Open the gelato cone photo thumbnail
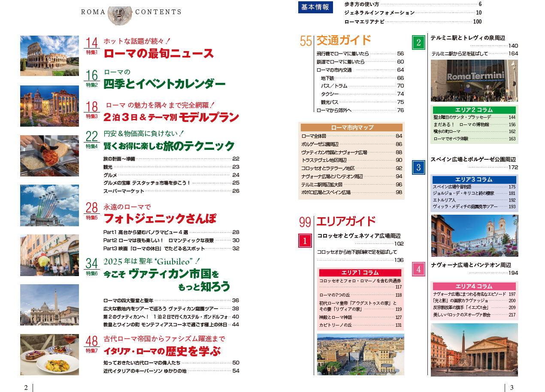This screenshot has height=392, width=545. pyautogui.click(x=49, y=255)
